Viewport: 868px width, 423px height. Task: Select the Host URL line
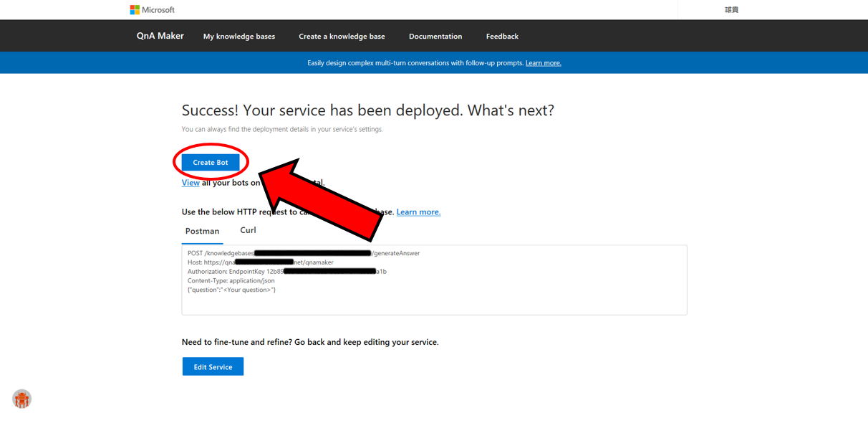[x=261, y=262]
